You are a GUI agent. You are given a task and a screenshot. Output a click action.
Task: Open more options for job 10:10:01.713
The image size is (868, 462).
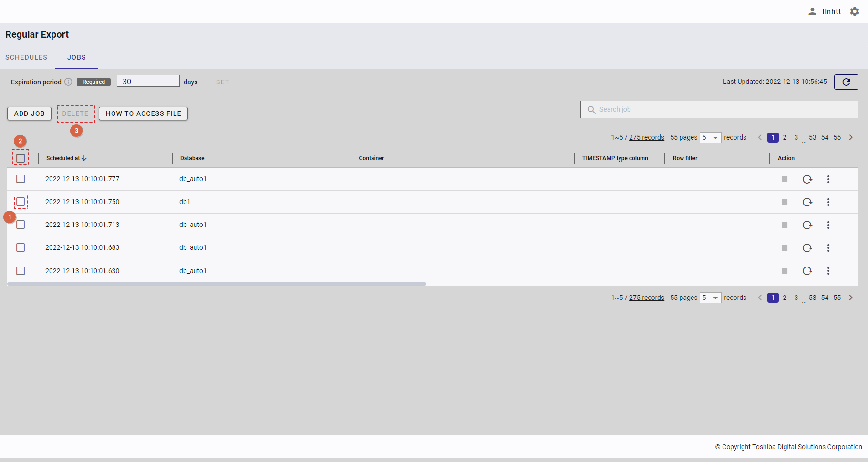click(x=828, y=225)
